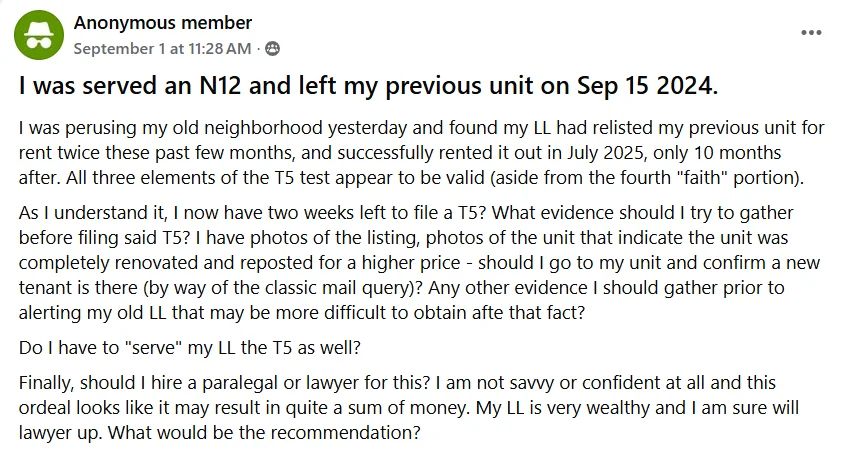Click the bold N12 post headline
Image resolution: width=845 pixels, height=460 pixels.
click(x=369, y=86)
